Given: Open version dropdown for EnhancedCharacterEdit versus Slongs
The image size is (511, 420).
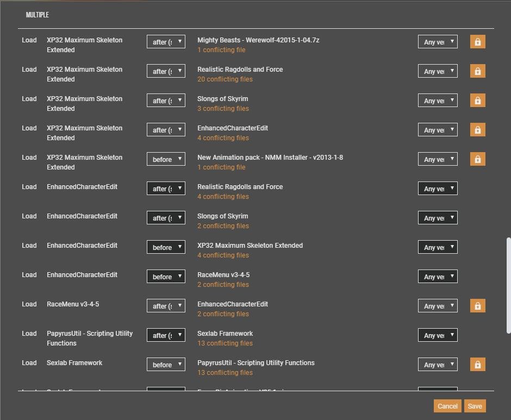Looking at the screenshot, I should point(438,218).
